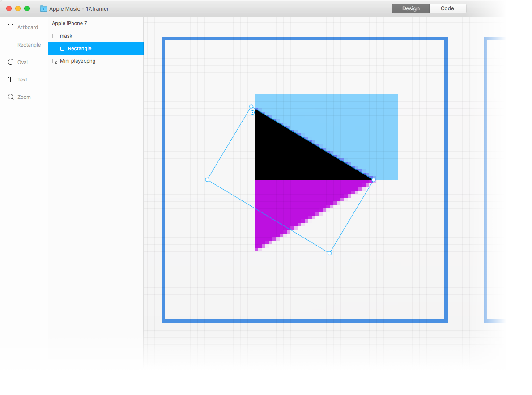Viewport: 532px width, 395px height.
Task: Click the bottom corner handle of rectangle
Action: point(329,253)
